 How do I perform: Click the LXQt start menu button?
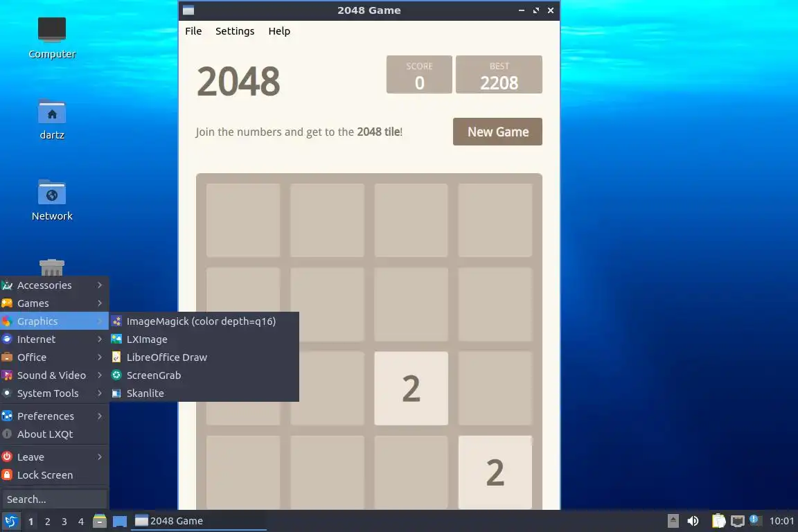click(10, 521)
